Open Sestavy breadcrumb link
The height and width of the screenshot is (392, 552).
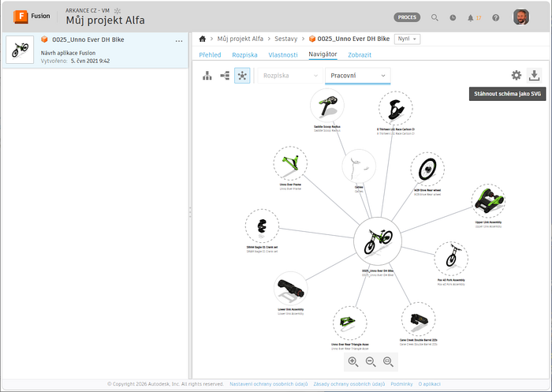285,39
